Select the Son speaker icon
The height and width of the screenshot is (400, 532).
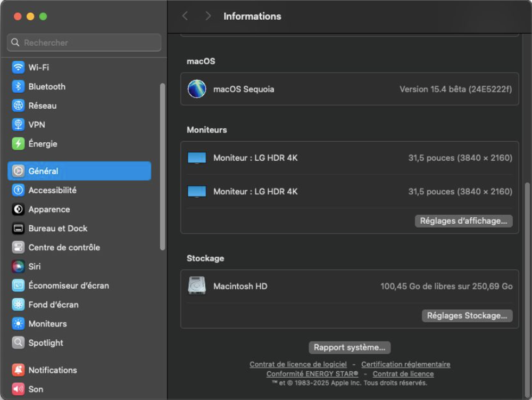coord(18,389)
